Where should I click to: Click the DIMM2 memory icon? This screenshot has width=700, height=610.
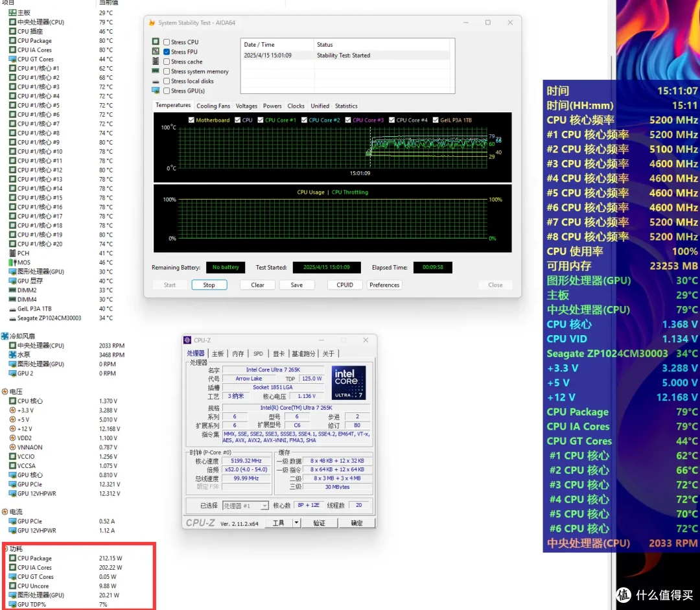(x=12, y=290)
